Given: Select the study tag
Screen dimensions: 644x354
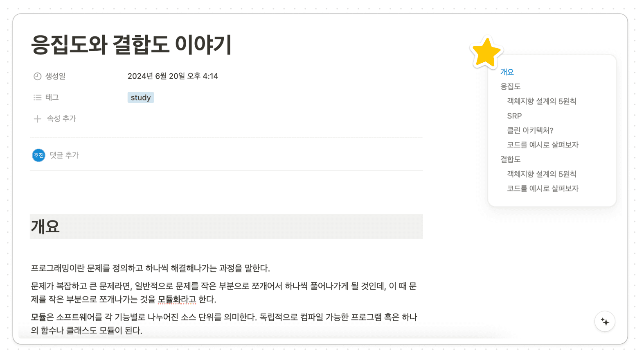Looking at the screenshot, I should [x=141, y=98].
